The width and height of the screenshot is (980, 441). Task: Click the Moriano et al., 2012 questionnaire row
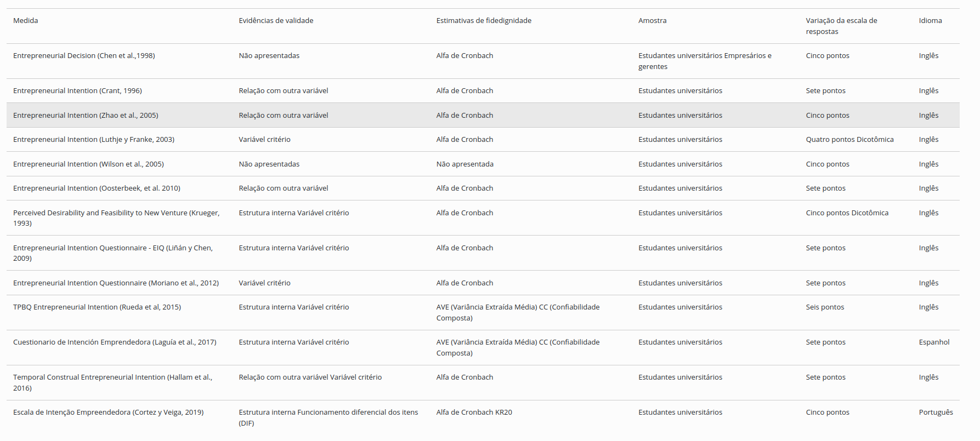[x=116, y=283]
